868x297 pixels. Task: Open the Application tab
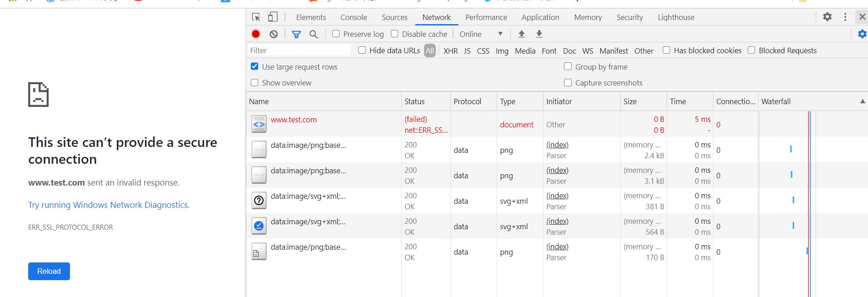point(540,17)
